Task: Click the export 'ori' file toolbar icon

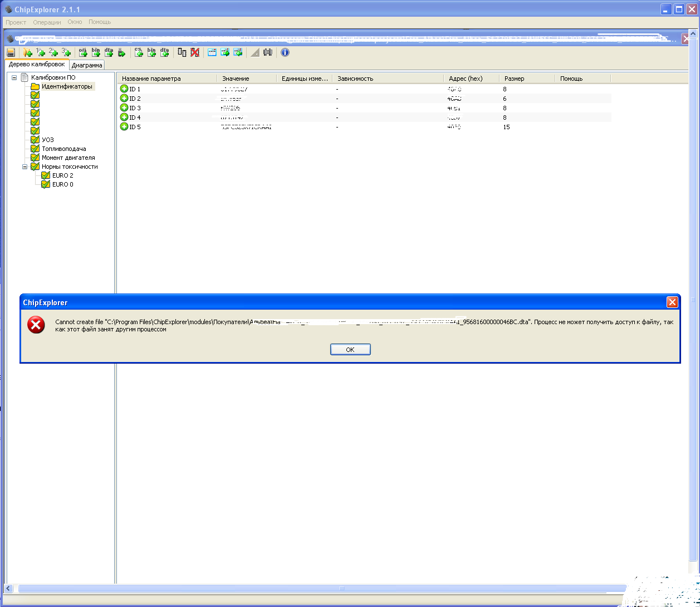Action: 83,52
